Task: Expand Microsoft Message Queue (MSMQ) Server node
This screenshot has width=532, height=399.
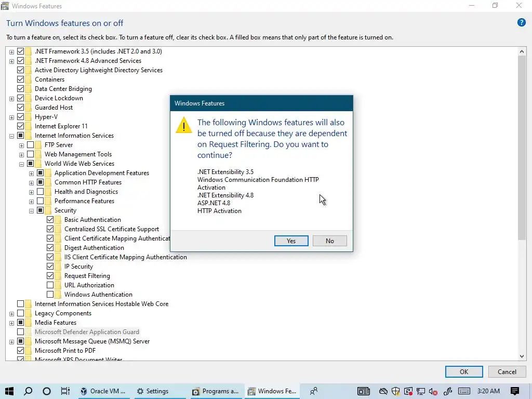Action: pyautogui.click(x=11, y=342)
